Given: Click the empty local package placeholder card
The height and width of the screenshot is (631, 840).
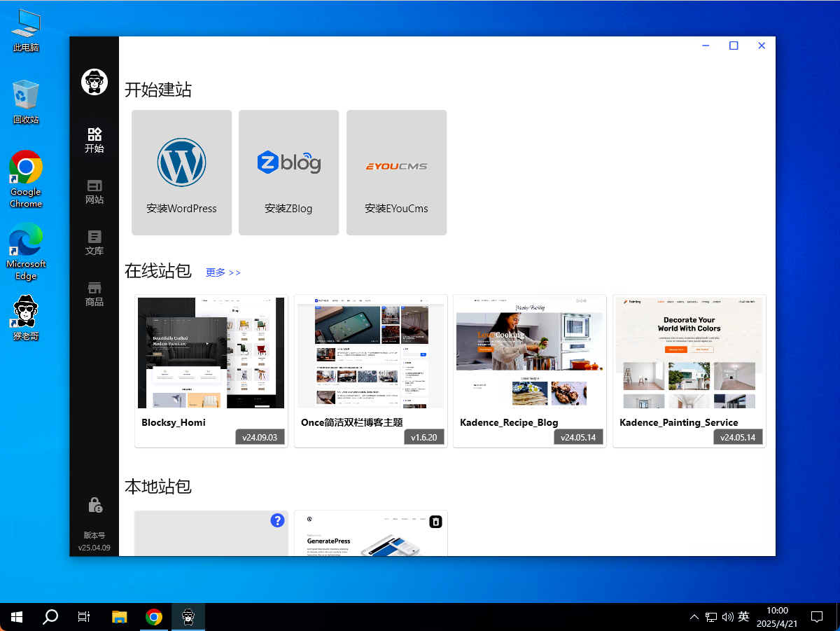Looking at the screenshot, I should coord(211,534).
